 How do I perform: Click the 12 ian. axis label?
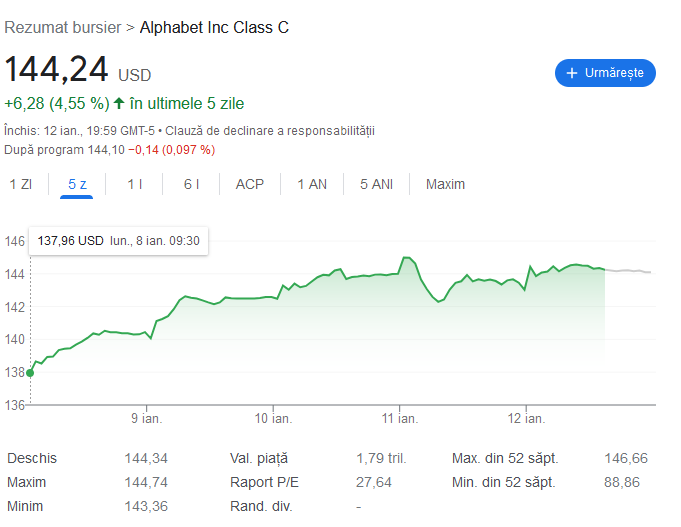tap(526, 418)
